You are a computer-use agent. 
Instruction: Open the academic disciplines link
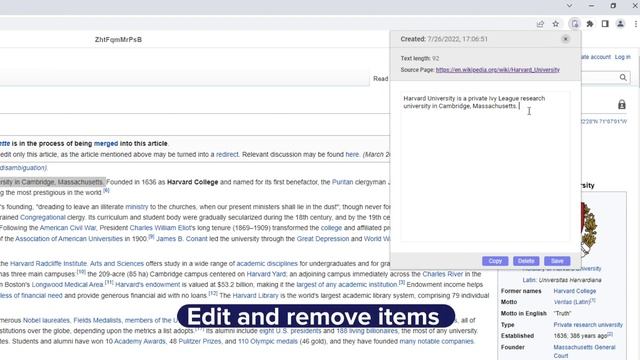(267, 264)
